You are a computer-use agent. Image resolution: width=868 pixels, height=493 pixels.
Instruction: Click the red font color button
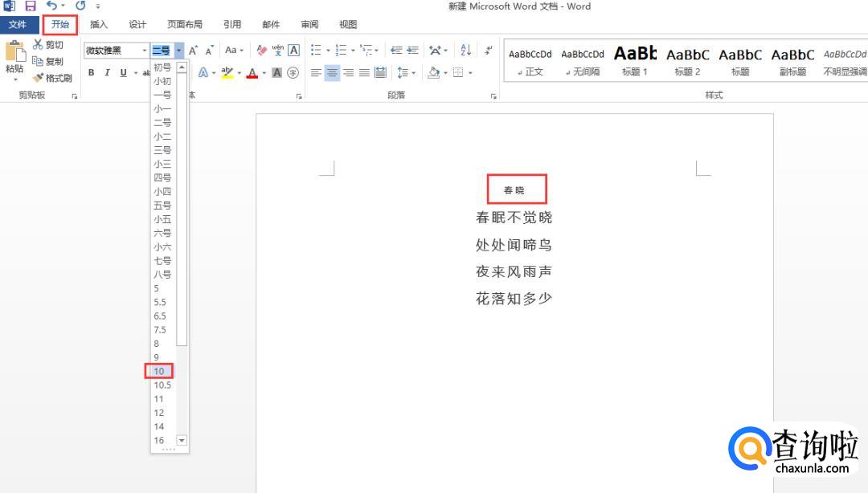coord(252,73)
